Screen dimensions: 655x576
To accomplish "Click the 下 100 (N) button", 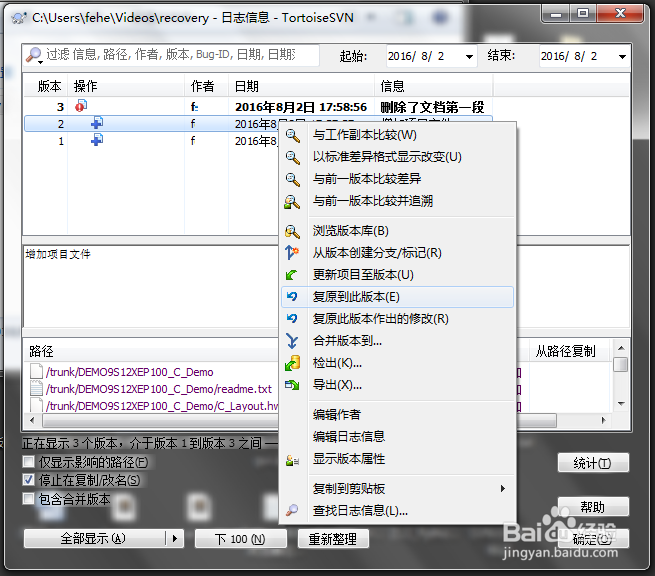I will 241,539.
